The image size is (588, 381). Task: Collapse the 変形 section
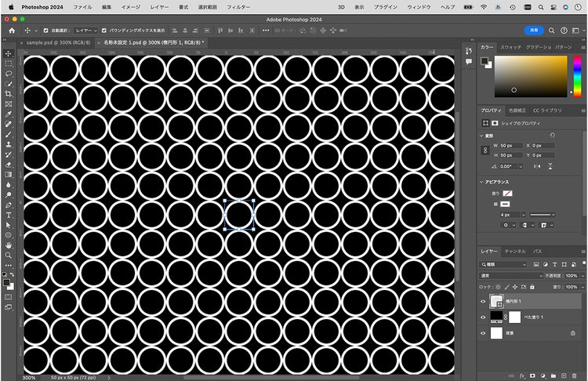point(481,136)
